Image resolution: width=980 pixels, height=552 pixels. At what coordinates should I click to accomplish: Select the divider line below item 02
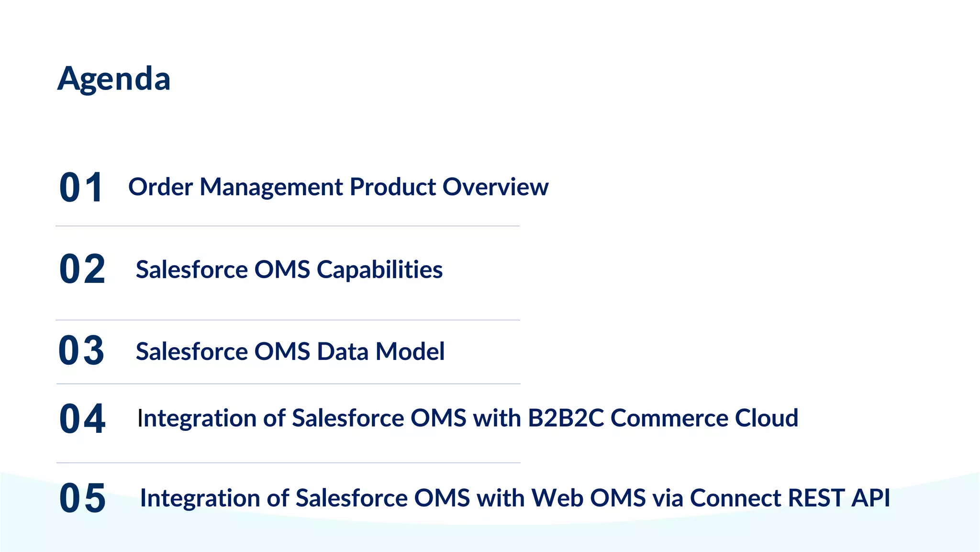pyautogui.click(x=287, y=320)
